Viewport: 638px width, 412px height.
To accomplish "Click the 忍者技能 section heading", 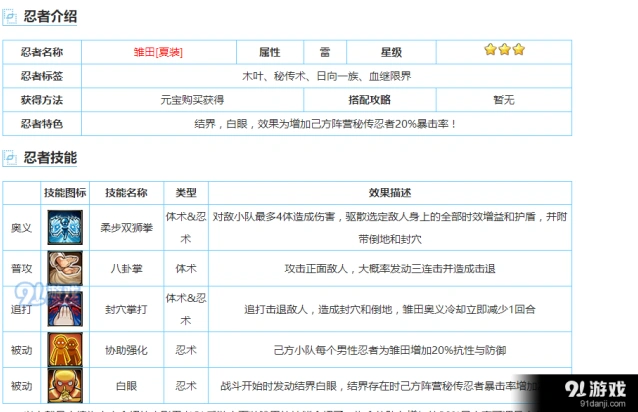I will point(50,157).
